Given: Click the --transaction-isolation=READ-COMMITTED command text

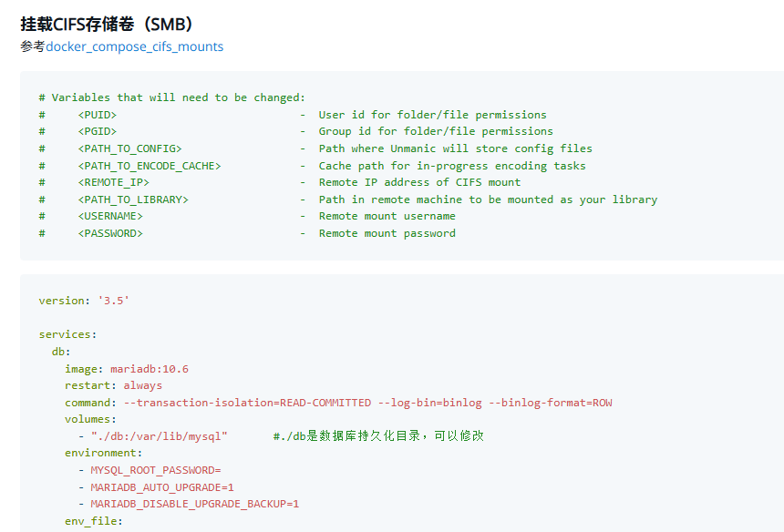Looking at the screenshot, I should [247, 403].
